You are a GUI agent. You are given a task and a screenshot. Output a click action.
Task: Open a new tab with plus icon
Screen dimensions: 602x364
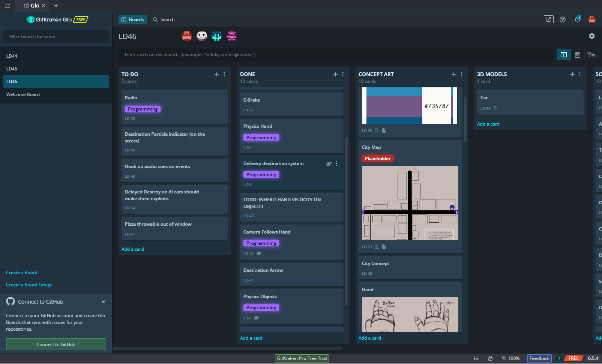point(56,6)
